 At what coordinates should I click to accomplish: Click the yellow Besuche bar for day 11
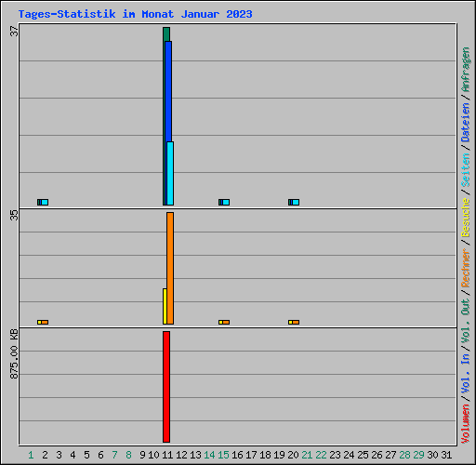165,307
